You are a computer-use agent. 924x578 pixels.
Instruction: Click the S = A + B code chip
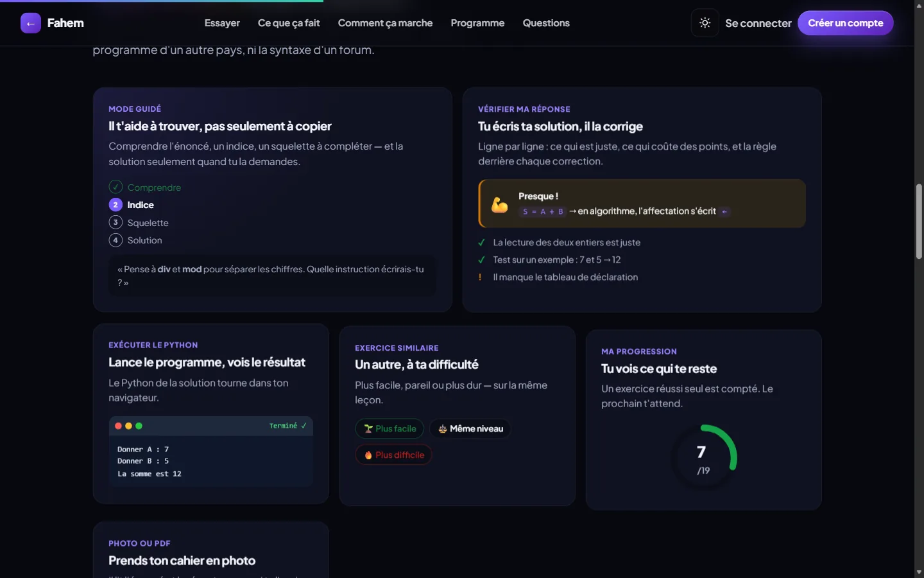[x=543, y=211]
